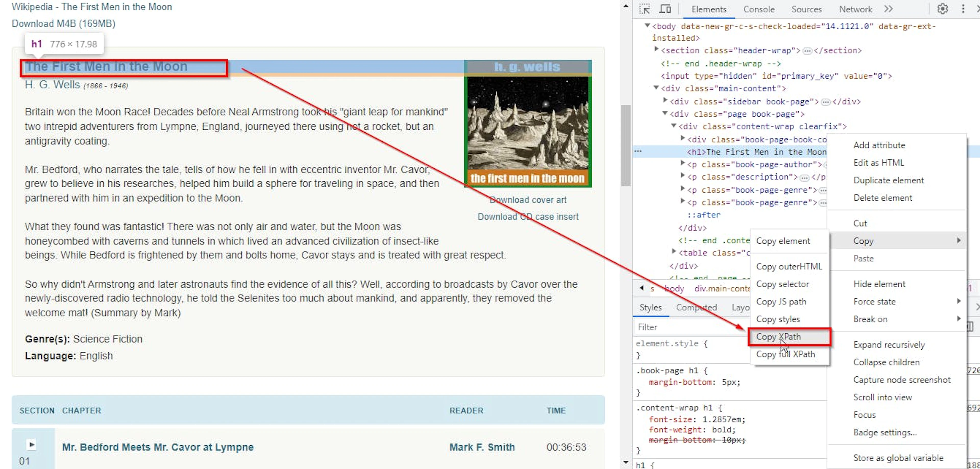Image resolution: width=980 pixels, height=469 pixels.
Task: Expand the sidebar book-page div
Action: coord(665,101)
